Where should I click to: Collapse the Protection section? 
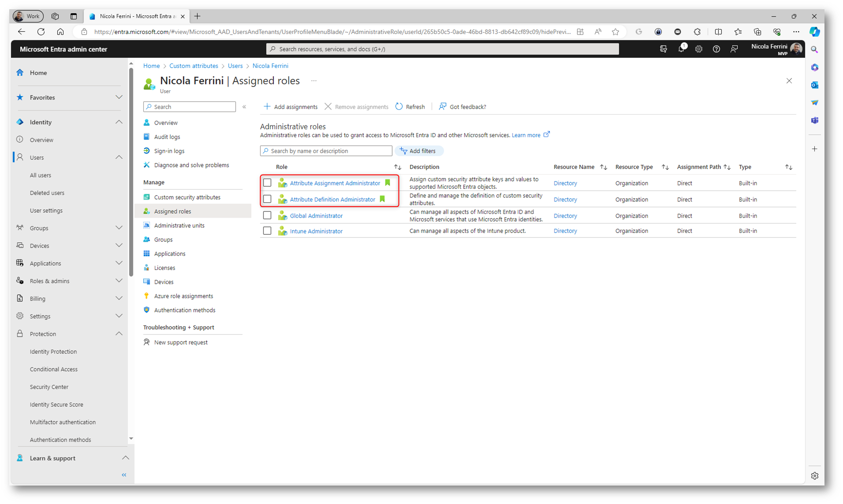[x=119, y=334]
